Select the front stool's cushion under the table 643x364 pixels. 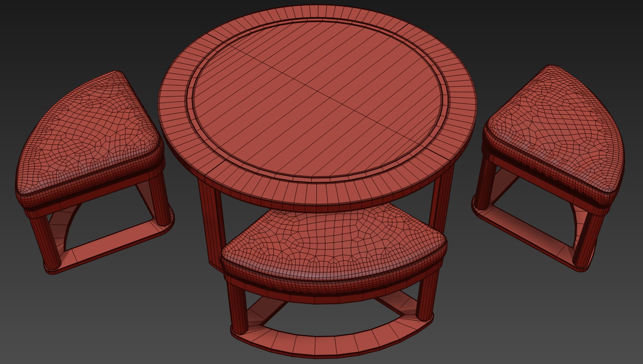pos(334,249)
